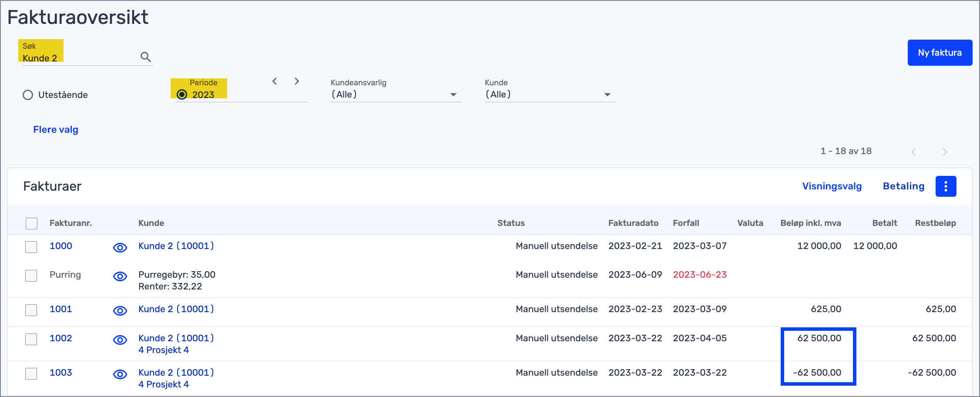
Task: Tick the select-all checkbox in table header
Action: point(31,223)
